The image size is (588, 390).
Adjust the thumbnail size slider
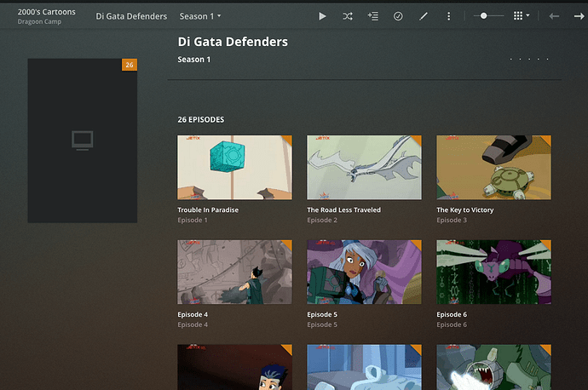tap(488, 15)
